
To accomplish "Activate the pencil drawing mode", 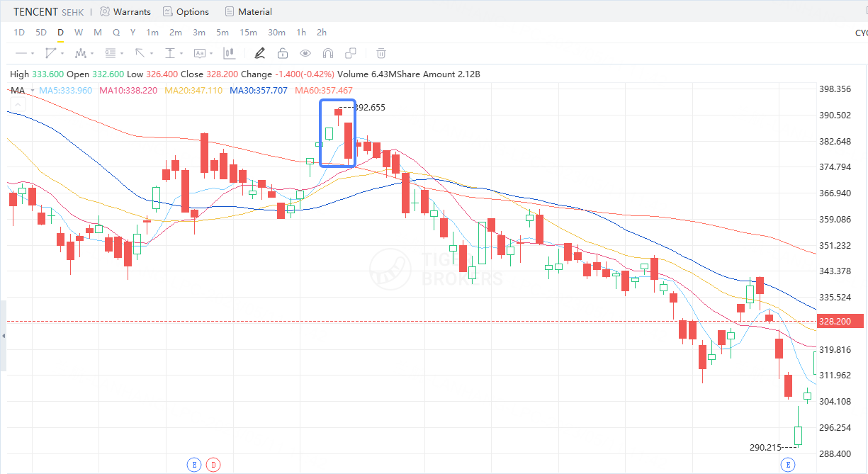I will (260, 53).
